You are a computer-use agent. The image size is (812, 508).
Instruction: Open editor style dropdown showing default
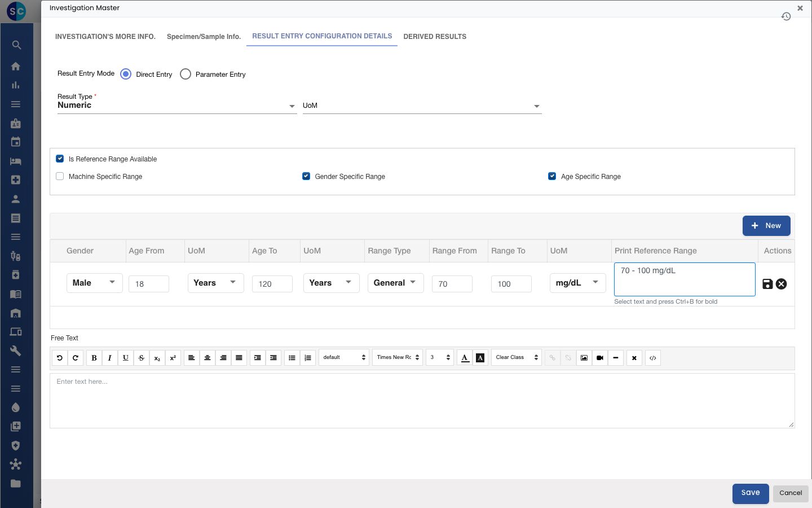click(344, 357)
